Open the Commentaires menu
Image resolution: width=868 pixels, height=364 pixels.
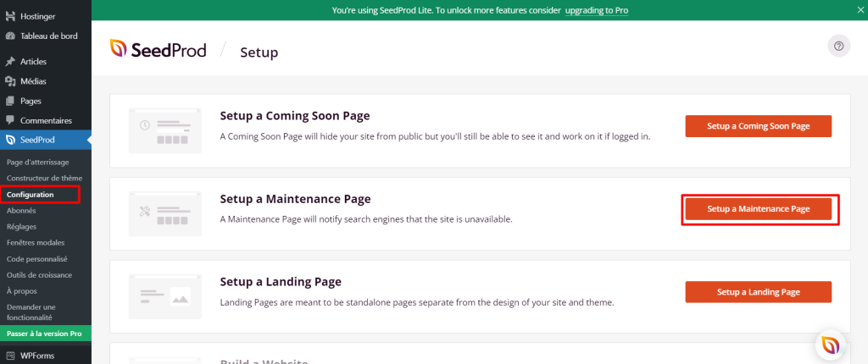coord(46,120)
